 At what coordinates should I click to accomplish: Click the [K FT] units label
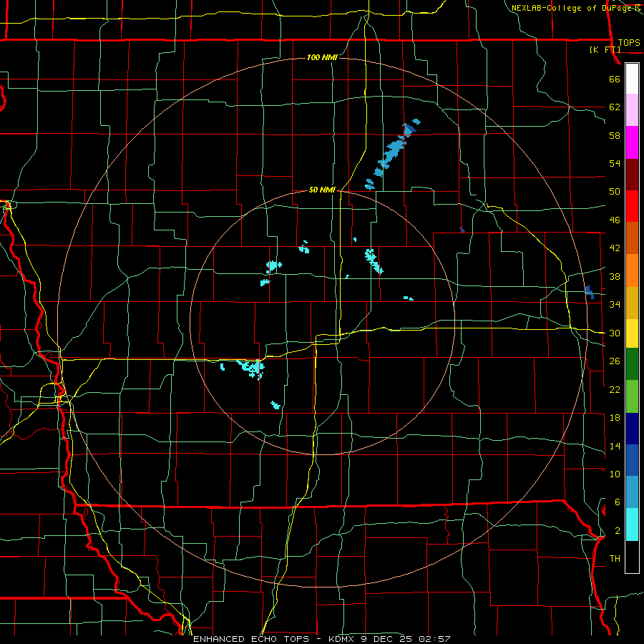tap(605, 49)
